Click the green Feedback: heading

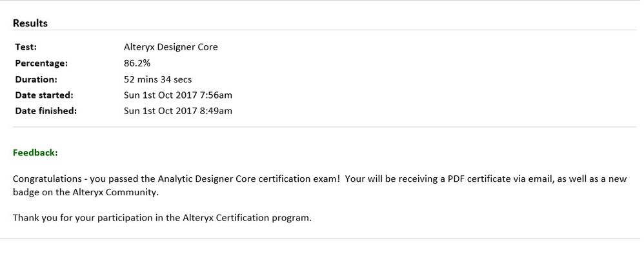coord(35,153)
